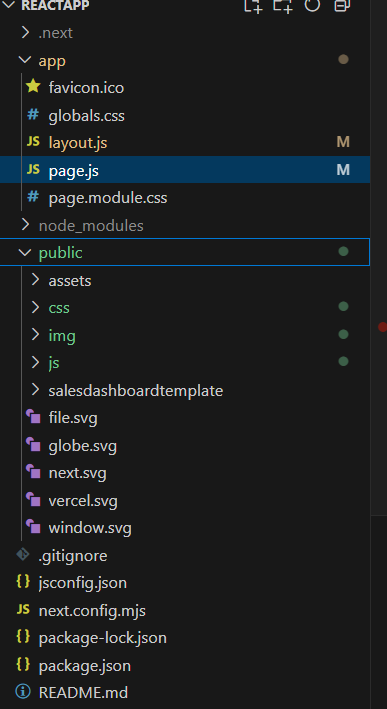Expand the node_modules folder chevron

tap(25, 225)
